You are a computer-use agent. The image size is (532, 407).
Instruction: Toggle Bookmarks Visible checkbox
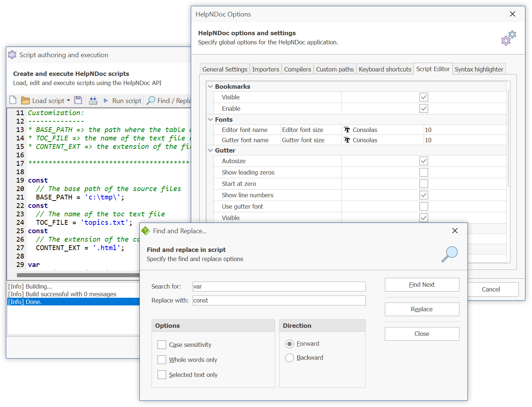click(x=424, y=97)
